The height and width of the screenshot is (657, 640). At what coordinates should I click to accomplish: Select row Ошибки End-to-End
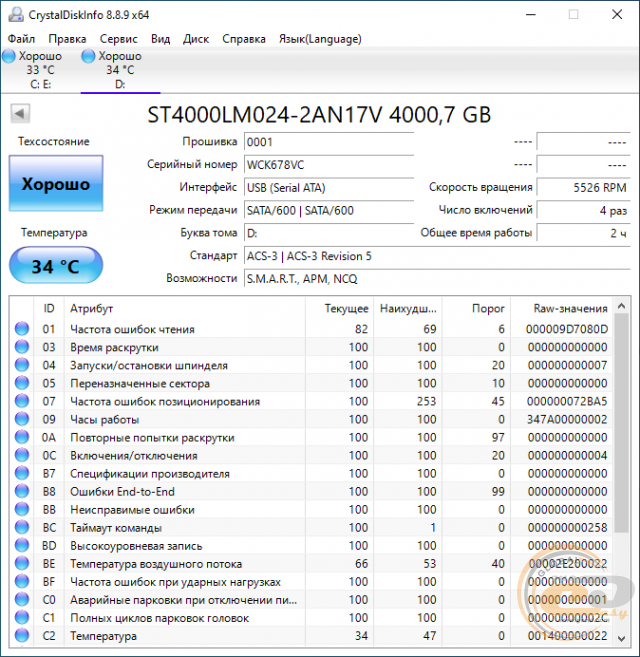coord(311,491)
